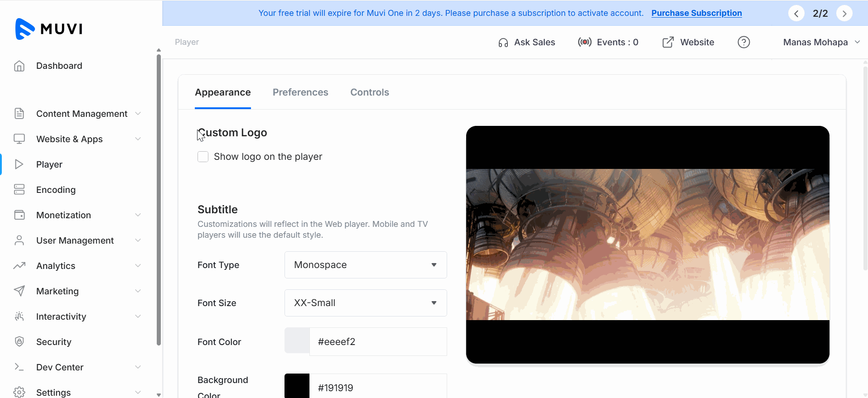Open help question mark icon
This screenshot has height=398, width=868.
click(x=743, y=42)
